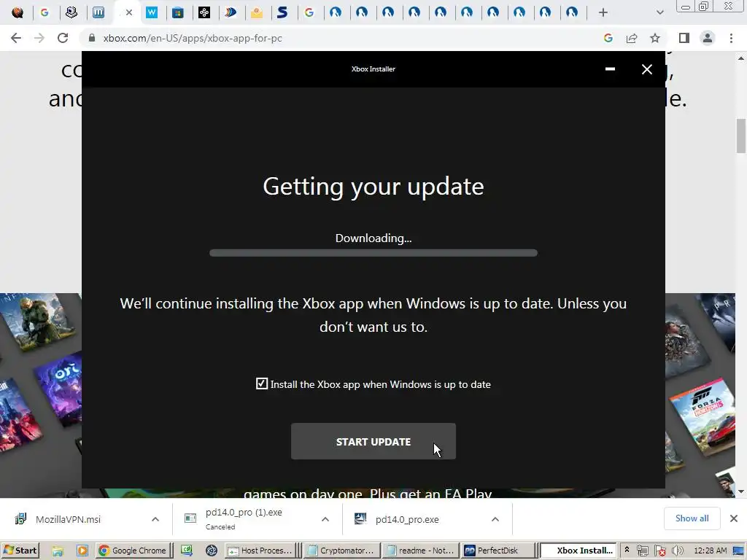
Task: Dismiss the downloads bar
Action: 734,518
